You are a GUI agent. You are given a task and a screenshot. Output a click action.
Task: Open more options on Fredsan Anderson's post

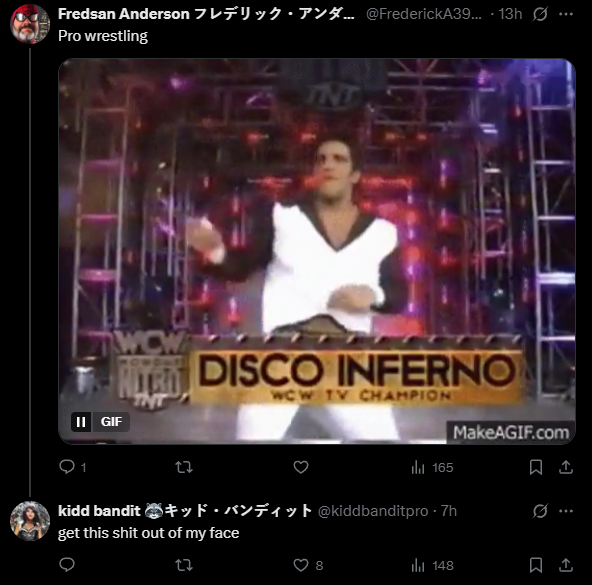566,14
